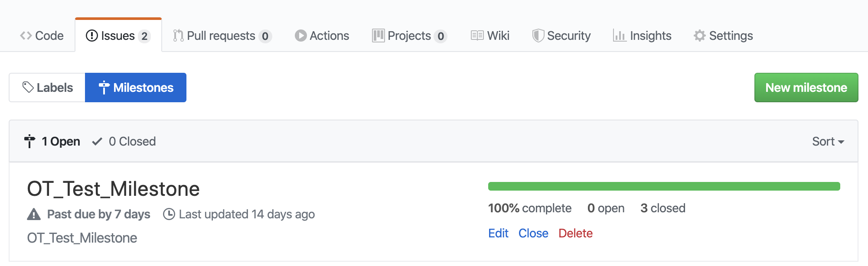Viewport: 868px width, 266px height.
Task: Click the Wiki book icon
Action: [477, 36]
